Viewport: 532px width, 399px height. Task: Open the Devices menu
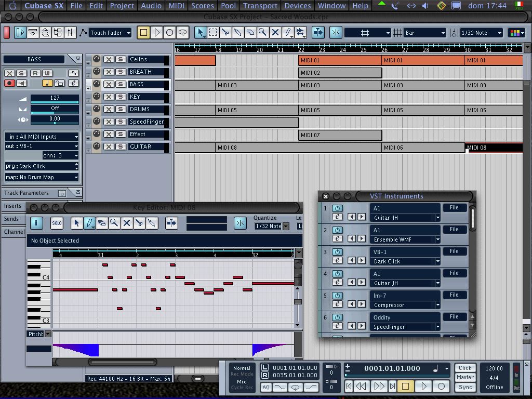[x=297, y=6]
